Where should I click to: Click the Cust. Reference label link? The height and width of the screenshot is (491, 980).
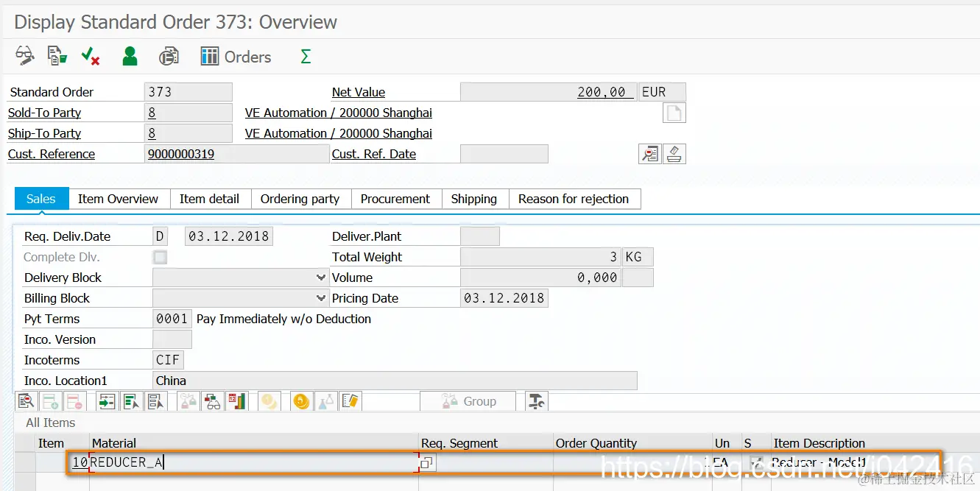[x=52, y=154]
